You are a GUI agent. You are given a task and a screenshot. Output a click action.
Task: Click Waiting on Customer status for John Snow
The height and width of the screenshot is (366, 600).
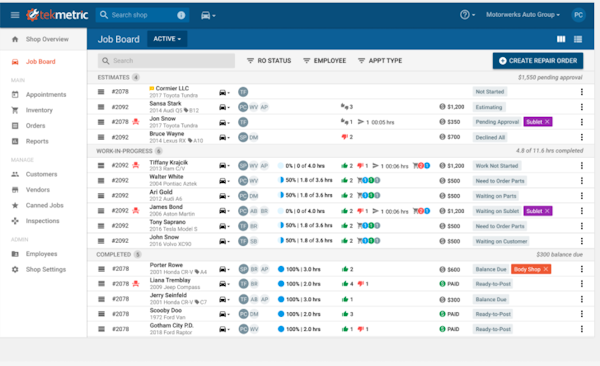[501, 241]
